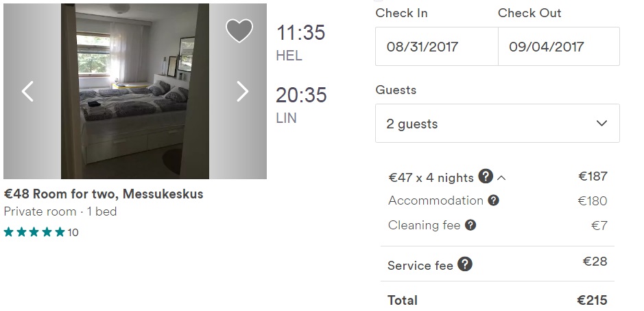
Task: Select the 20:35 LIN arrival time
Action: pos(300,95)
